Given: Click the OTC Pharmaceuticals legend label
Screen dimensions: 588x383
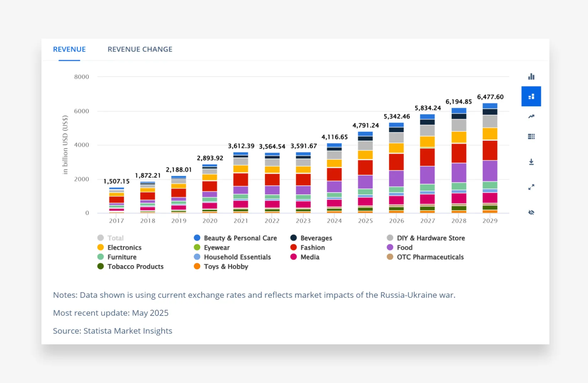Looking at the screenshot, I should point(430,257).
